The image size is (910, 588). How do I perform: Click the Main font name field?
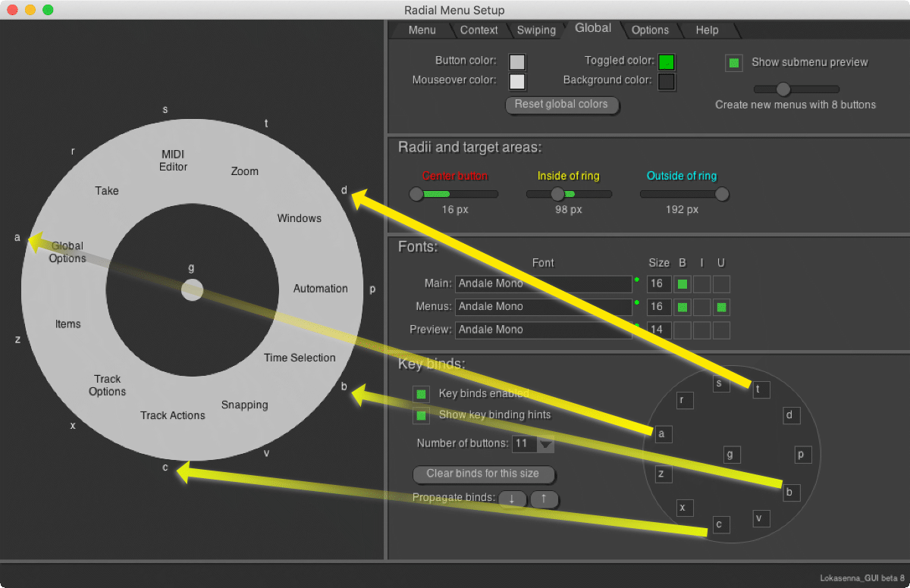[x=543, y=284]
